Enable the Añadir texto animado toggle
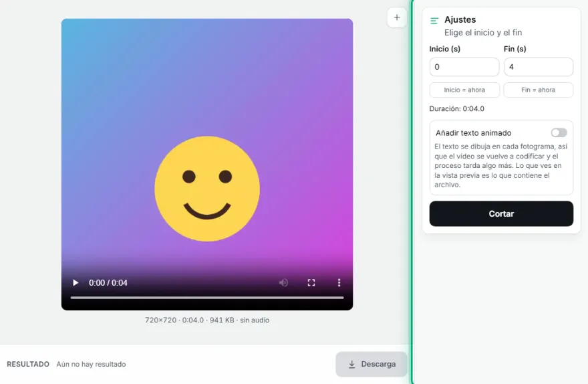588x384 pixels. [x=559, y=132]
